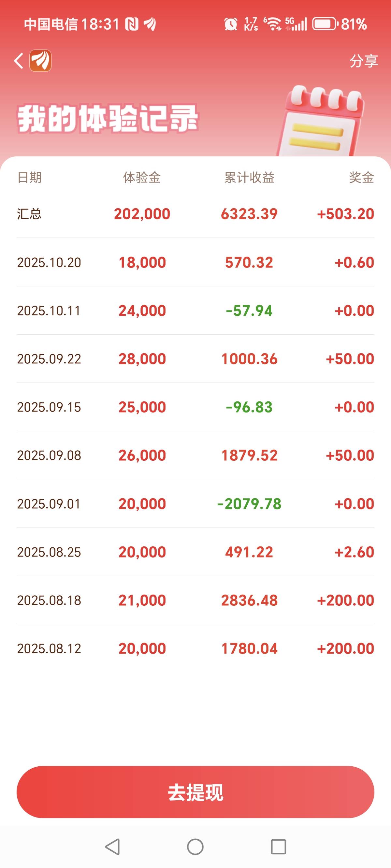Select the 2025.08.12 record row

[x=195, y=649]
